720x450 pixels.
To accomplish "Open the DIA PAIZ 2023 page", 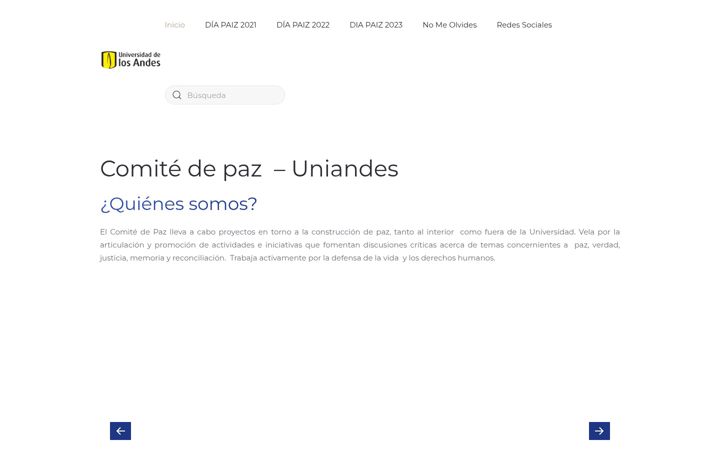I will [x=376, y=25].
